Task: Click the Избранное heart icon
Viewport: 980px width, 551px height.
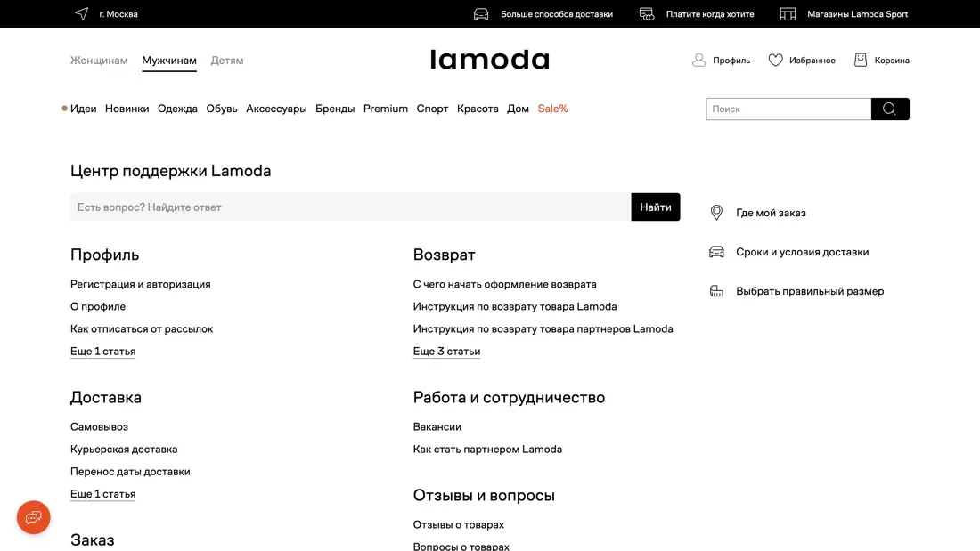Action: [x=775, y=61]
